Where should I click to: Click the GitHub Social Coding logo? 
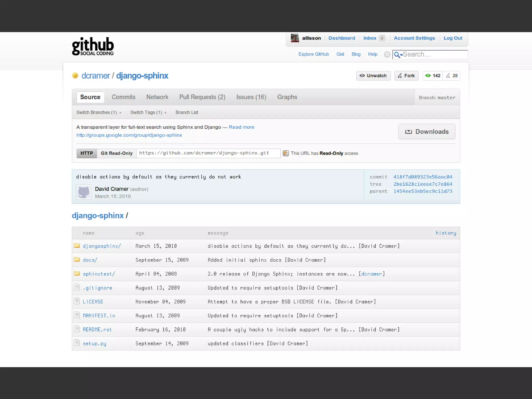(93, 46)
